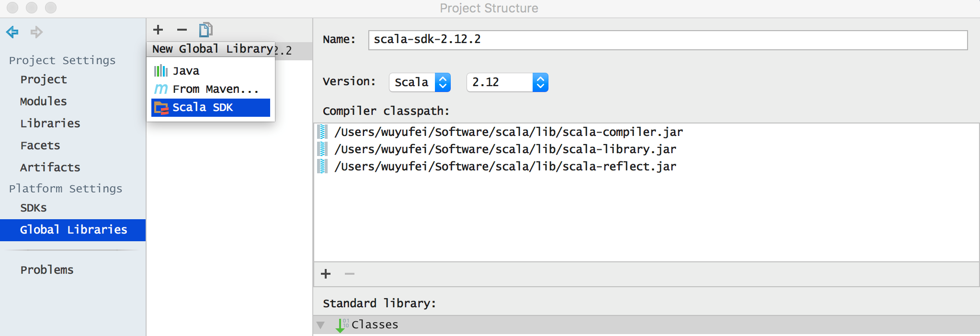The image size is (980, 336).
Task: Click the back navigation arrow
Action: point(12,32)
